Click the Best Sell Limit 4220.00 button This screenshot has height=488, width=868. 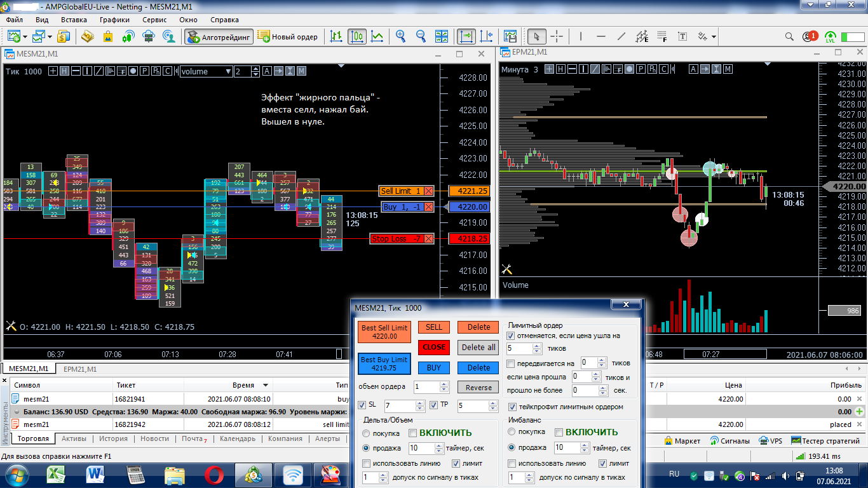click(384, 332)
